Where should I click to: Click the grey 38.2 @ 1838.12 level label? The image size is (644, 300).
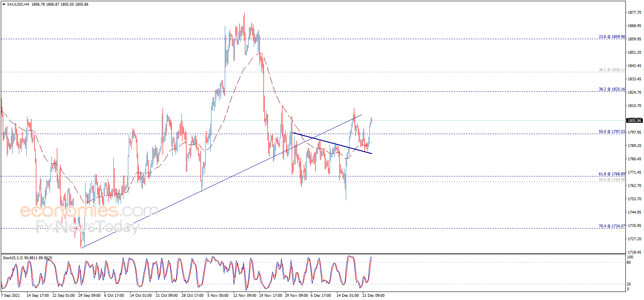pyautogui.click(x=611, y=70)
